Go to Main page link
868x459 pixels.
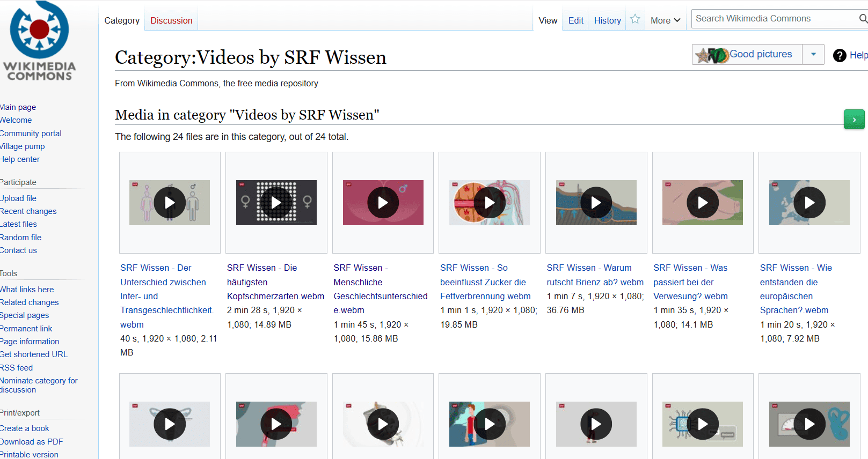[18, 107]
